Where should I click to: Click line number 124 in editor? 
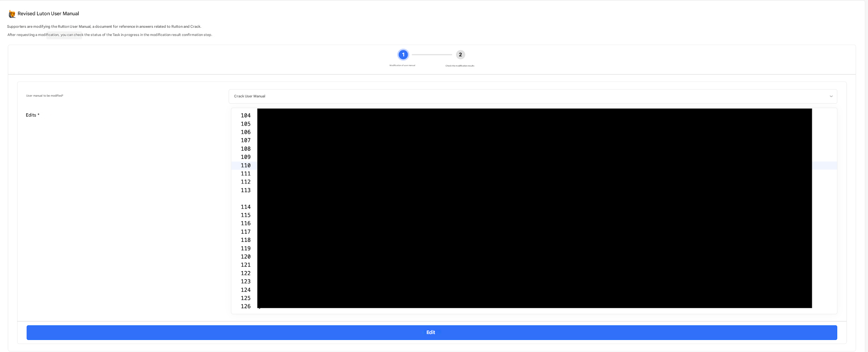[245, 290]
